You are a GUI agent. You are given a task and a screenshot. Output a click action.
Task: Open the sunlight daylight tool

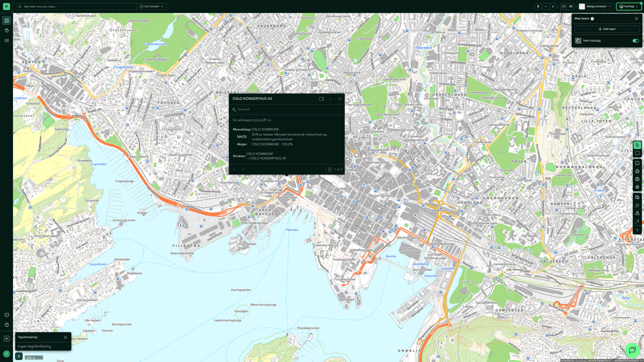637,205
